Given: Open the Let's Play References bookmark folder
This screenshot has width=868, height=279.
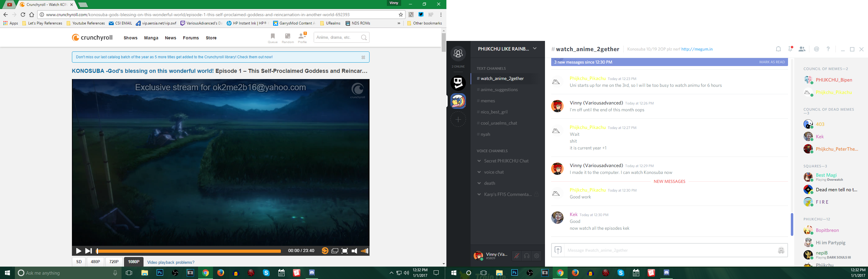Looking at the screenshot, I should pos(42,23).
